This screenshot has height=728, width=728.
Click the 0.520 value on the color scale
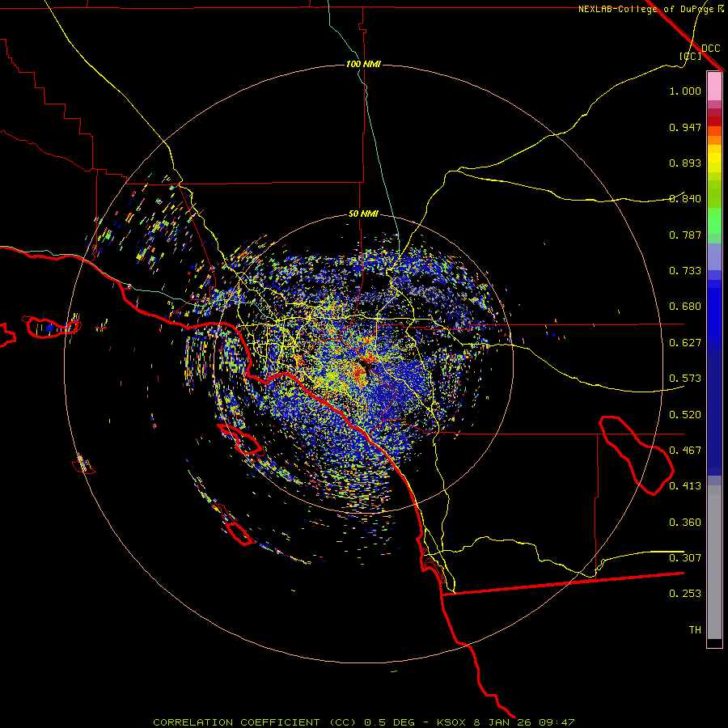pos(685,415)
